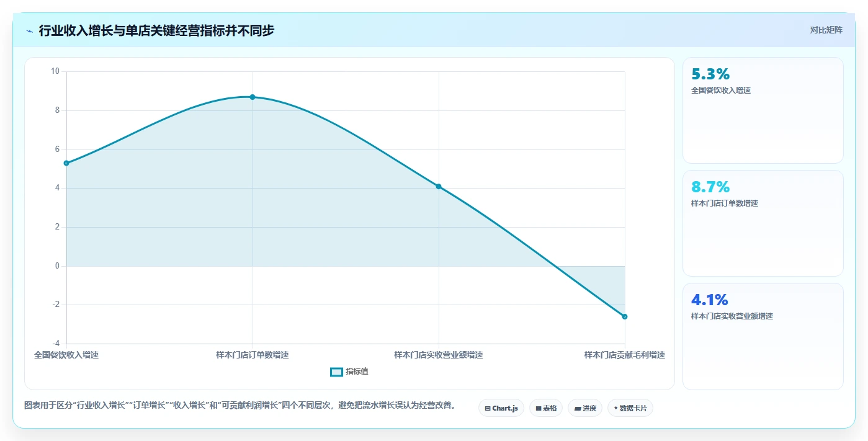
Task: Click data point at 样本门店订单数增速 peak
Action: 253,97
